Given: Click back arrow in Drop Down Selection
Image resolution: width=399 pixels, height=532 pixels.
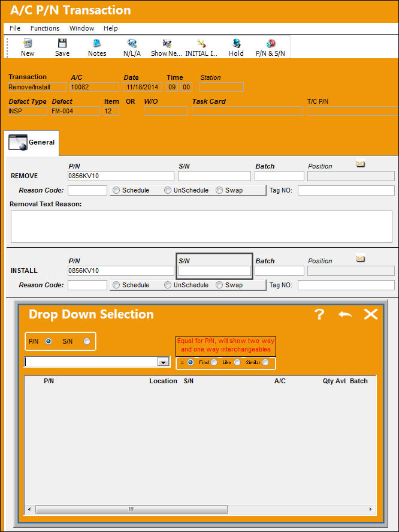Looking at the screenshot, I should (x=345, y=314).
